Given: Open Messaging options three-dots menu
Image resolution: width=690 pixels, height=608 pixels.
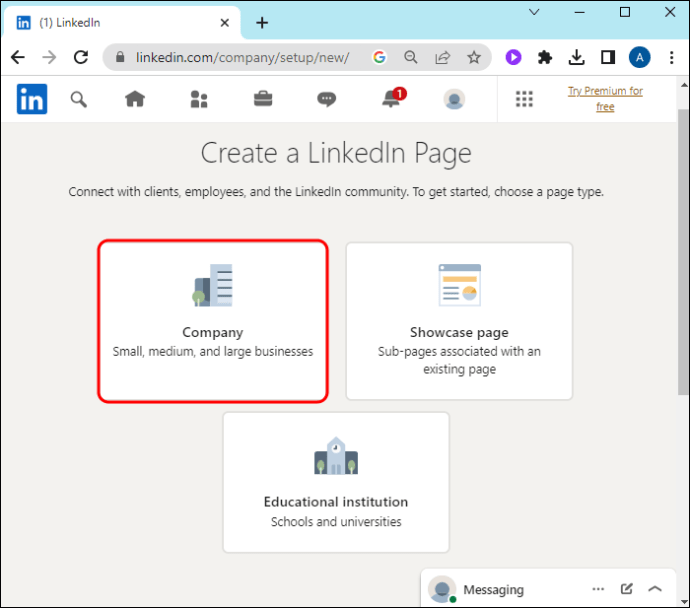Looking at the screenshot, I should pyautogui.click(x=598, y=589).
